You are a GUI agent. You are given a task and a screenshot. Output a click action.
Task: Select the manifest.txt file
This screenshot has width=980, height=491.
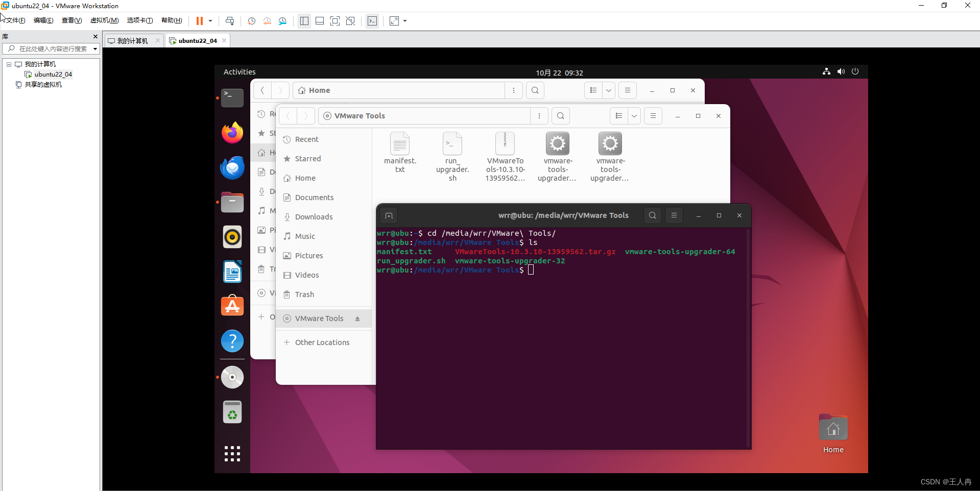click(400, 153)
